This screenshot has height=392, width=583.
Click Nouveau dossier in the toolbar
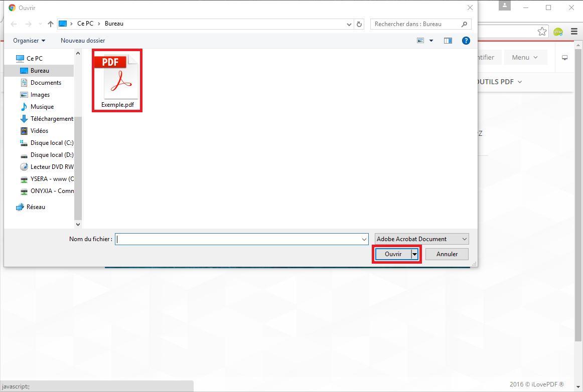pos(83,41)
